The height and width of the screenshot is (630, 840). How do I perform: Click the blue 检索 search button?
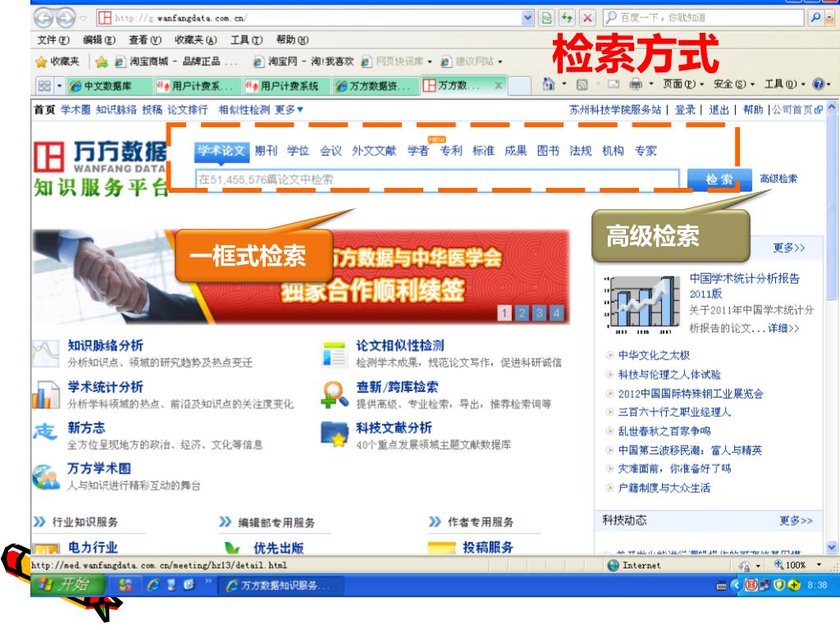719,180
